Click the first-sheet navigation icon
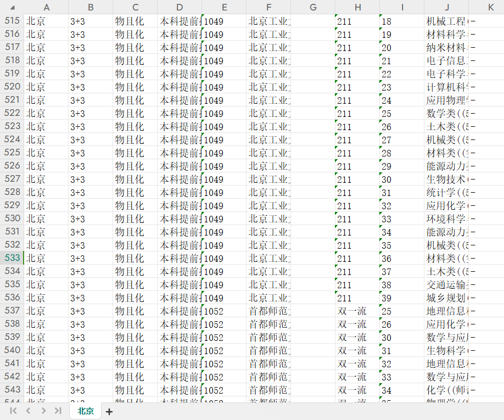This screenshot has height=420, width=504. point(14,410)
